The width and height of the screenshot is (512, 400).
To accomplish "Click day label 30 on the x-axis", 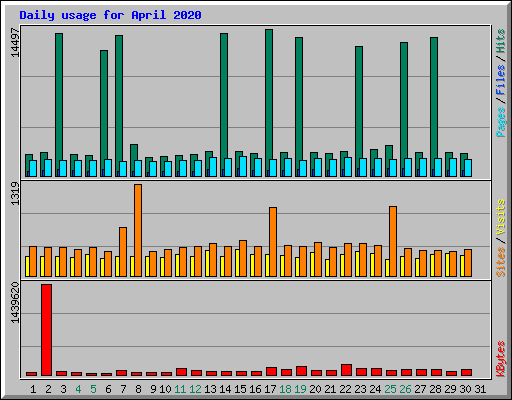I will click(465, 389).
